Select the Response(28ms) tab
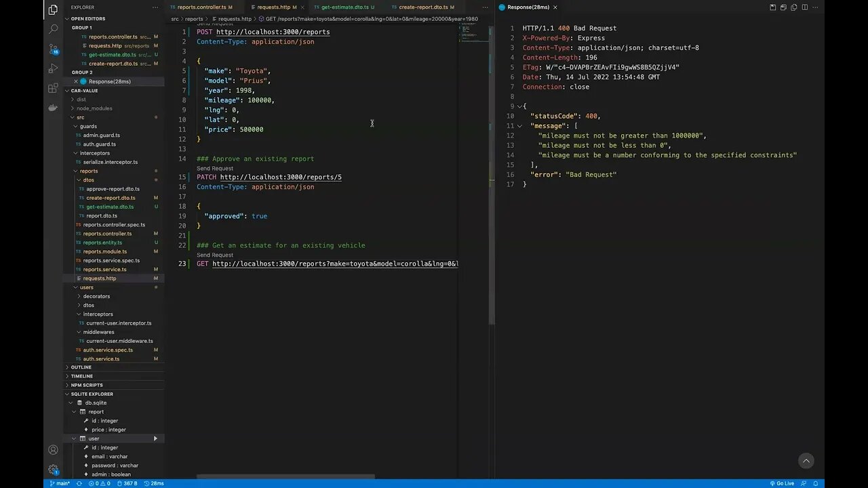The image size is (868, 488). 528,7
